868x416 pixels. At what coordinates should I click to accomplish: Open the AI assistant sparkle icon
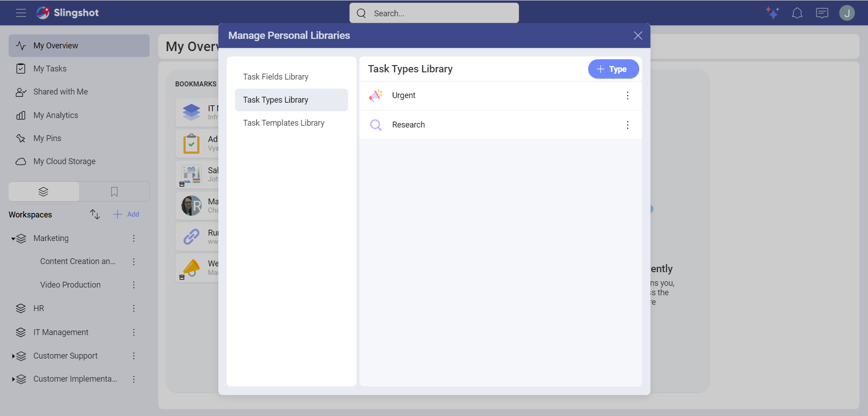coord(772,13)
